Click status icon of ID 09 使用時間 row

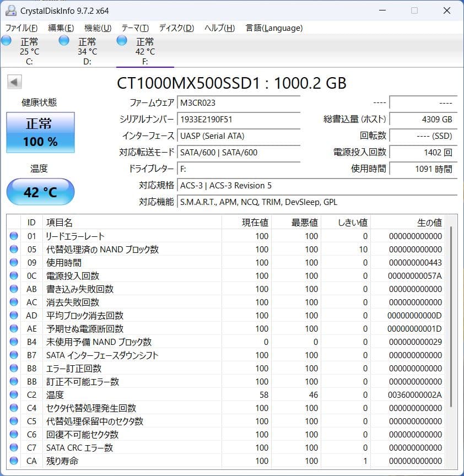(14, 262)
